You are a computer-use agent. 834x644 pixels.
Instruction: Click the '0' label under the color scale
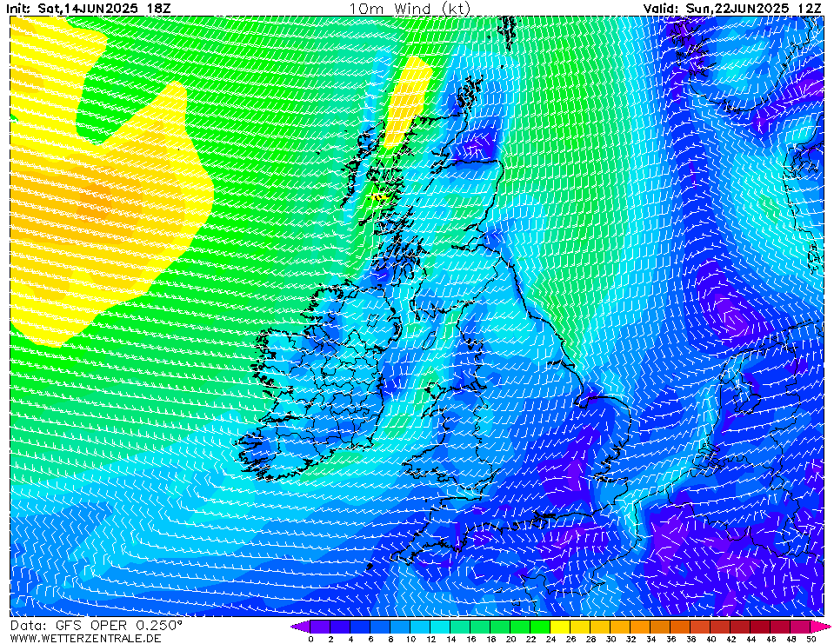pos(310,639)
